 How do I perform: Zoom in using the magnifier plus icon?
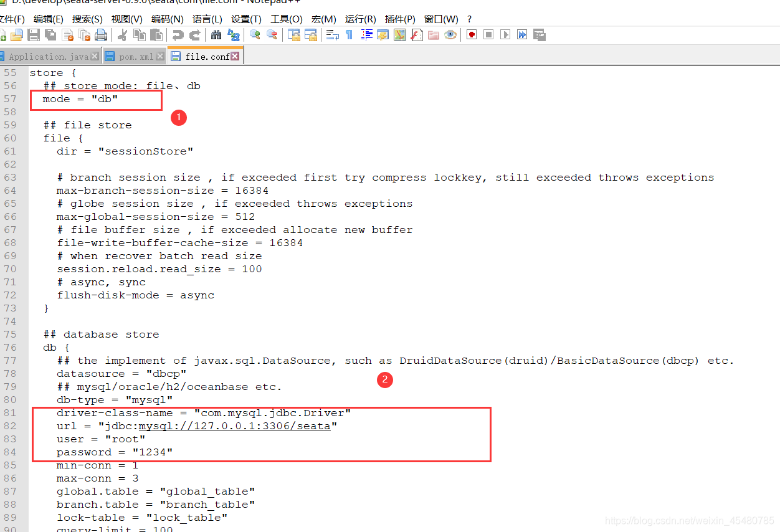click(255, 35)
